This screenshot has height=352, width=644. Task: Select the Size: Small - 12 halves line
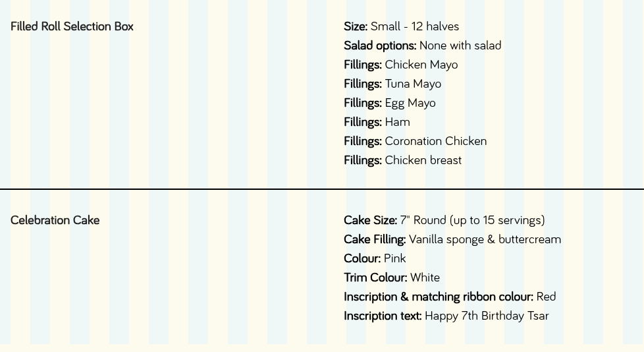point(401,26)
